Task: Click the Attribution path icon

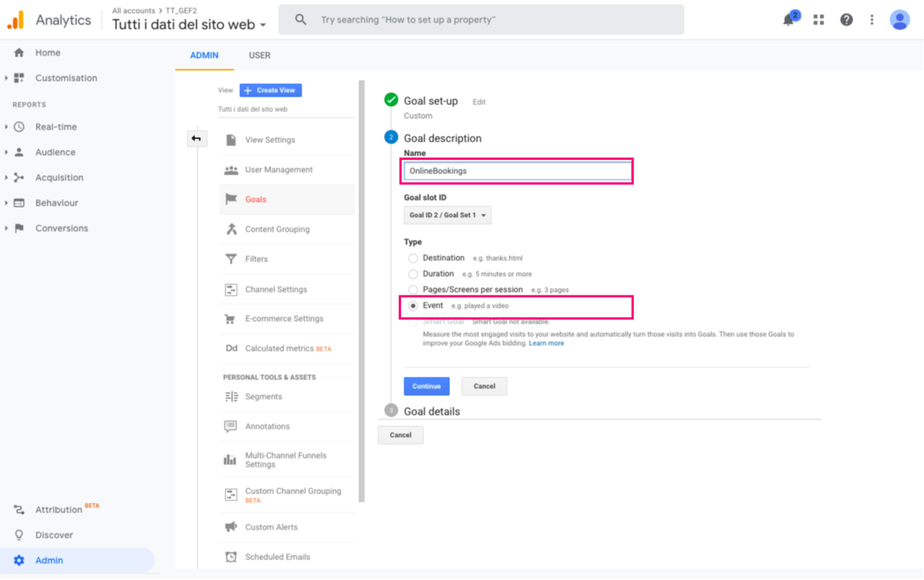Action: coord(19,510)
